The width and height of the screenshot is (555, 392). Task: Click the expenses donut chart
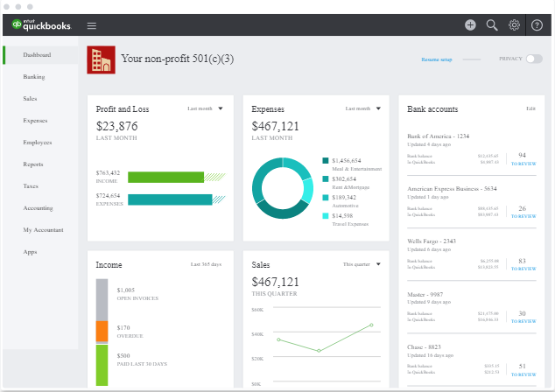(x=283, y=188)
